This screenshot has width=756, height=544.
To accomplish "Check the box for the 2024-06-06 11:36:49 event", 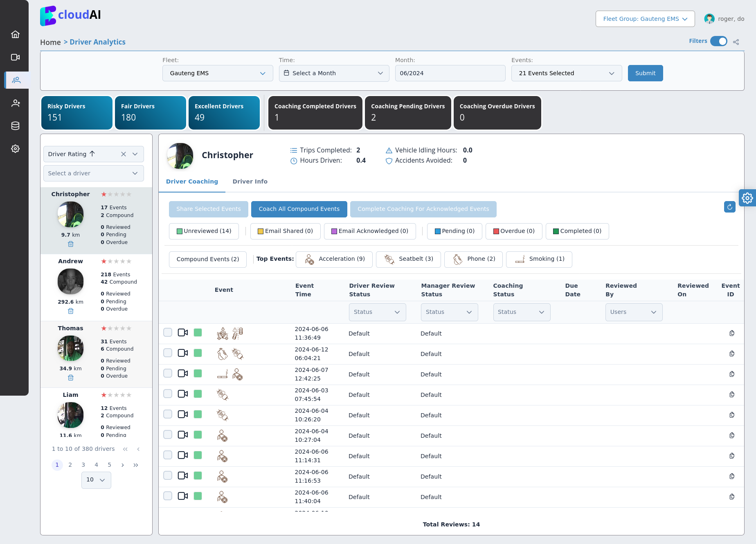I will pos(168,332).
